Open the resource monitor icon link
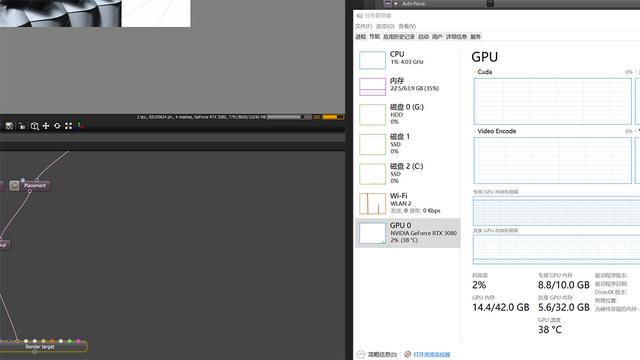Screen dimensions: 640x360 (x=407, y=354)
